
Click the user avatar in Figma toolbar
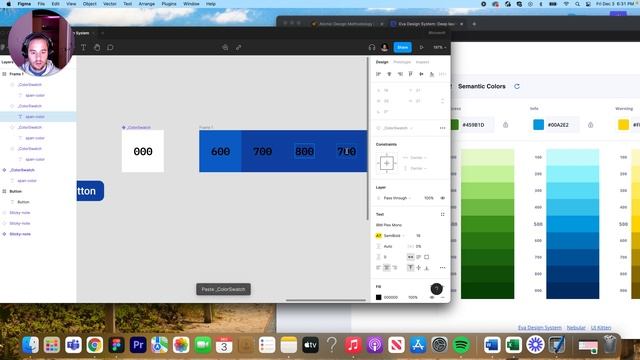click(x=384, y=47)
